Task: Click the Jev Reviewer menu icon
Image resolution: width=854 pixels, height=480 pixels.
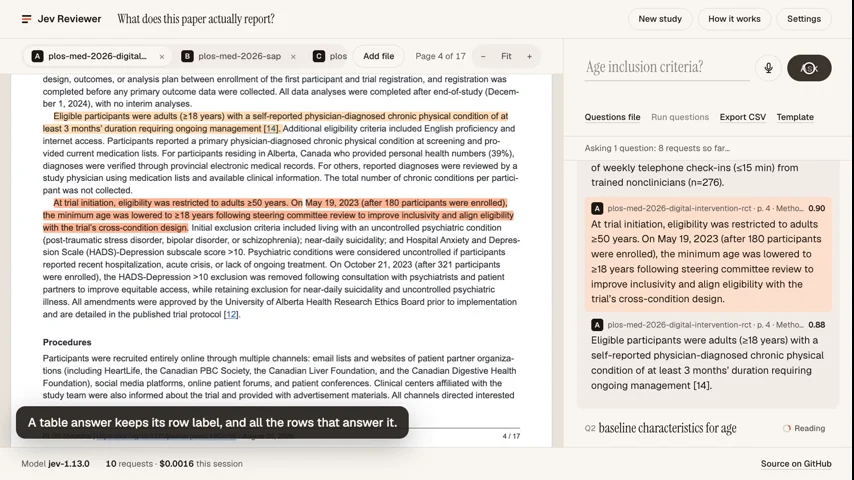Action: point(26,19)
